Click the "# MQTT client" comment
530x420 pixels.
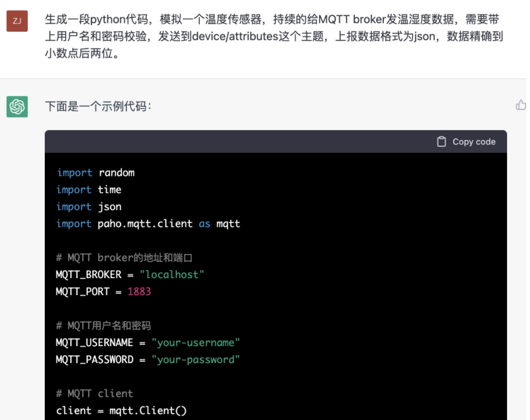[x=94, y=393]
